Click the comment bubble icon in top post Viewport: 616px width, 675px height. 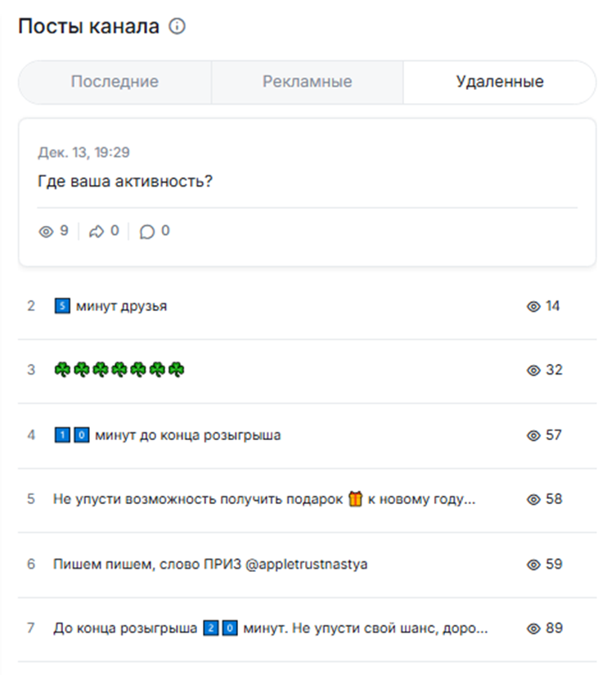[147, 232]
